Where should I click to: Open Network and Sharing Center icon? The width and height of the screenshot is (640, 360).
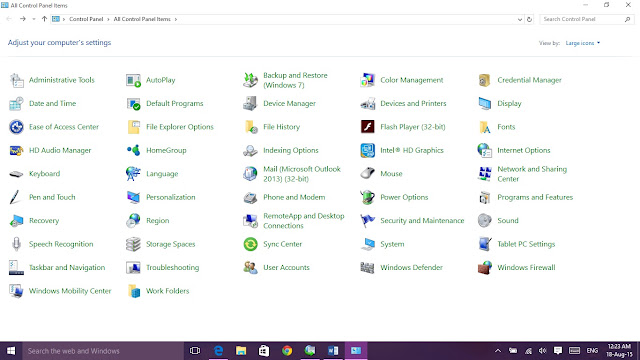click(484, 174)
